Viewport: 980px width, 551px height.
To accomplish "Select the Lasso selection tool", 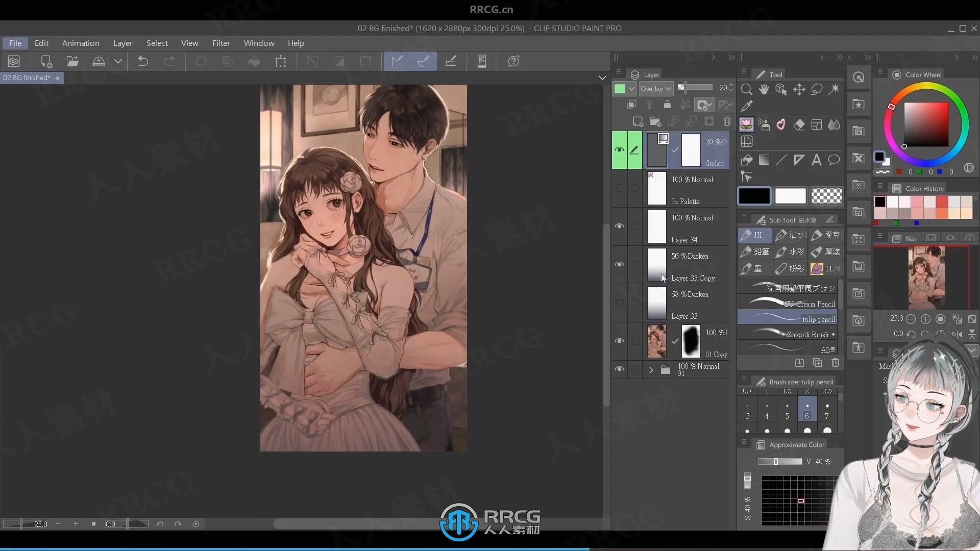I will (x=817, y=89).
